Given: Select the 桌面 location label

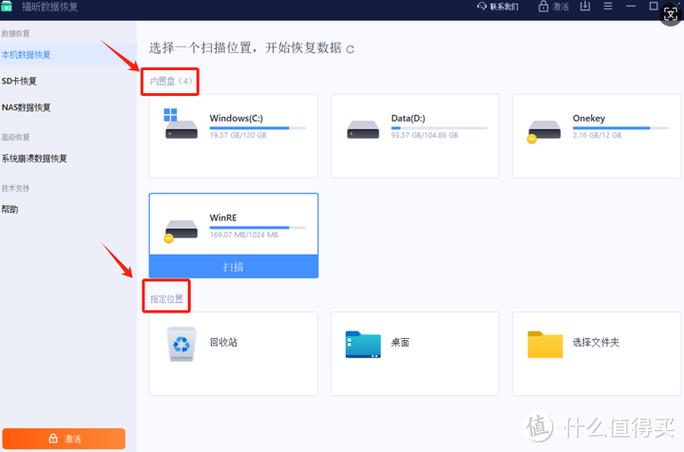Looking at the screenshot, I should [x=400, y=342].
